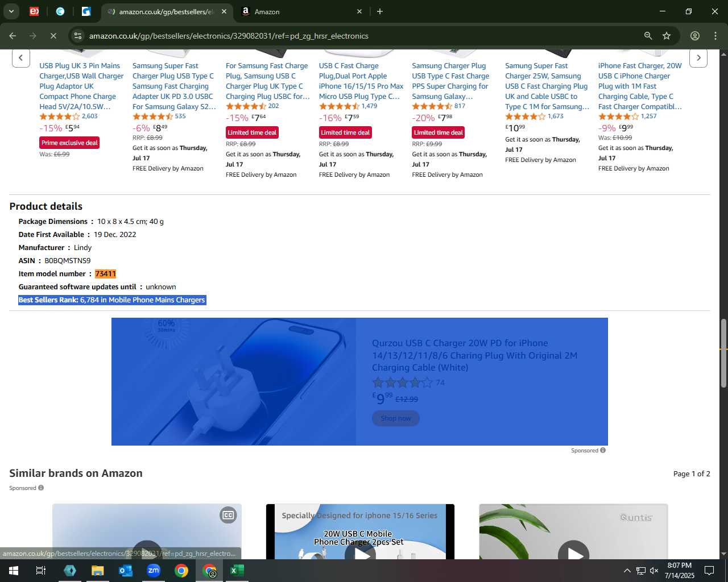Open the taskbar clock showing 8:07 PM
Image resolution: width=728 pixels, height=582 pixels.
coord(680,571)
